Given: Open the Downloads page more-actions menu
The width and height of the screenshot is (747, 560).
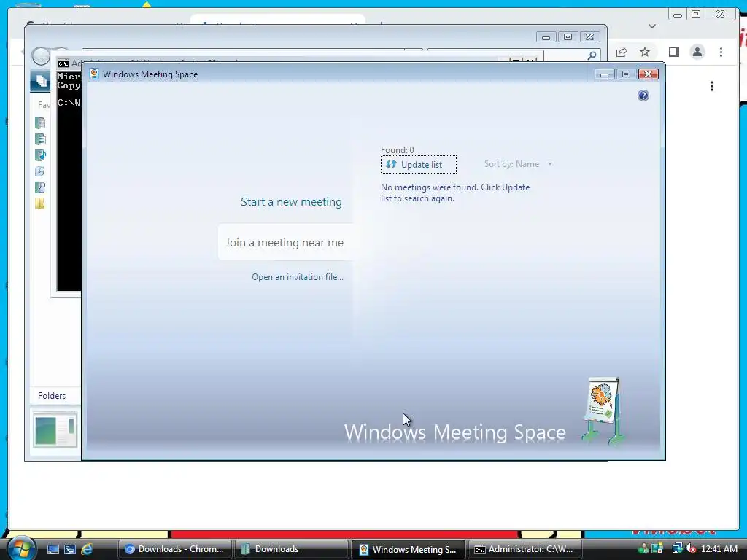Looking at the screenshot, I should 712,86.
